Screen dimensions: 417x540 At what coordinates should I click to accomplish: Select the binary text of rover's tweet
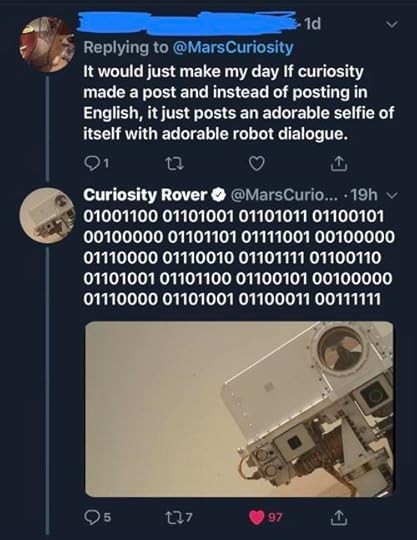[x=239, y=258]
